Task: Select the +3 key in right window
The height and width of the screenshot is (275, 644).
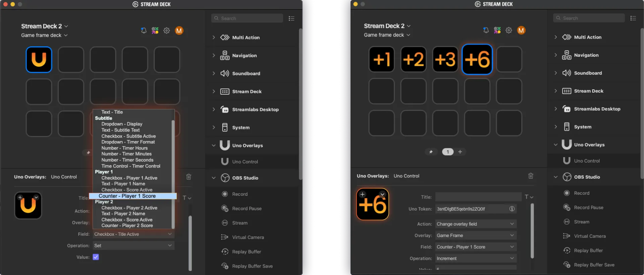Action: click(x=445, y=59)
